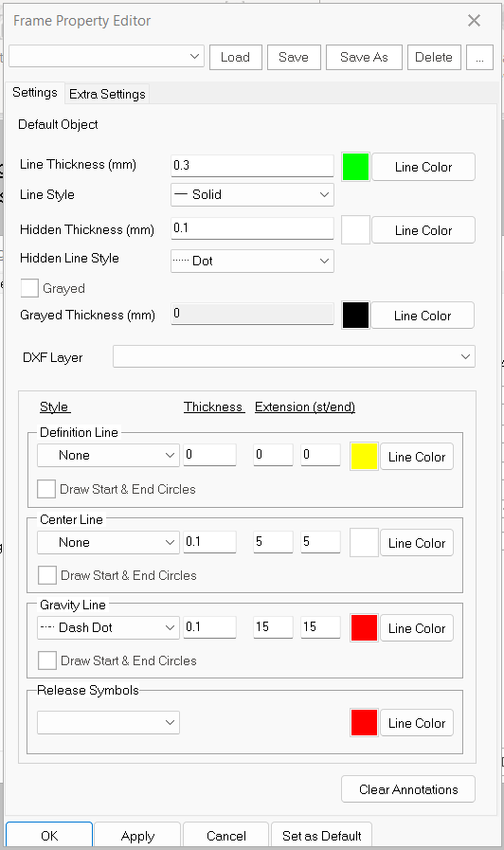Switch to the Extra Settings tab
Viewport: 504px width, 850px height.
point(107,94)
